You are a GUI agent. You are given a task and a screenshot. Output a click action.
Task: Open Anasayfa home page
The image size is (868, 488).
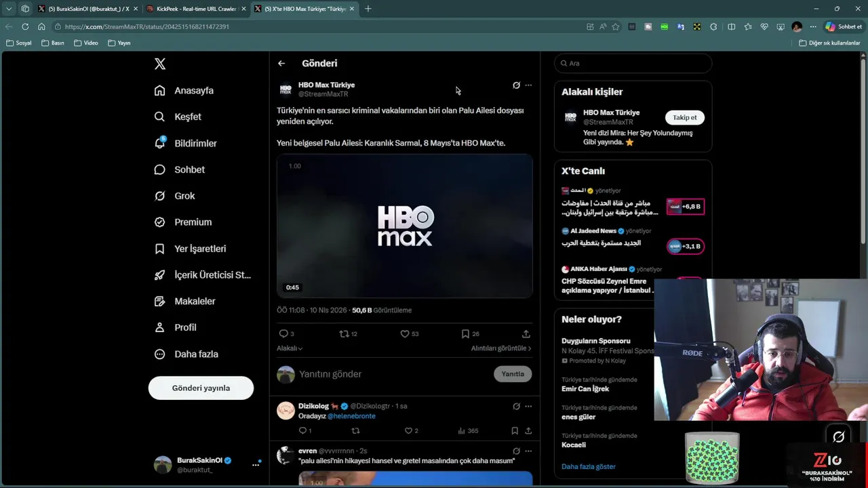tap(184, 90)
